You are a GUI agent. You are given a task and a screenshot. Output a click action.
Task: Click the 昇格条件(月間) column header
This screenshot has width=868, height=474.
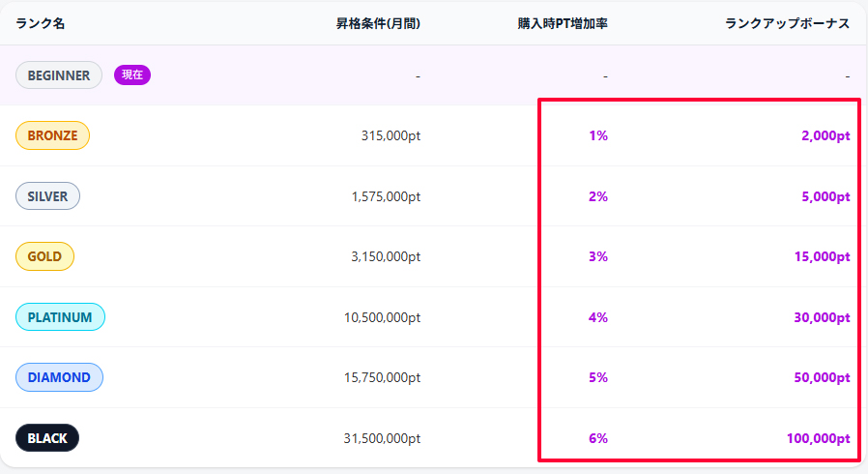click(379, 23)
